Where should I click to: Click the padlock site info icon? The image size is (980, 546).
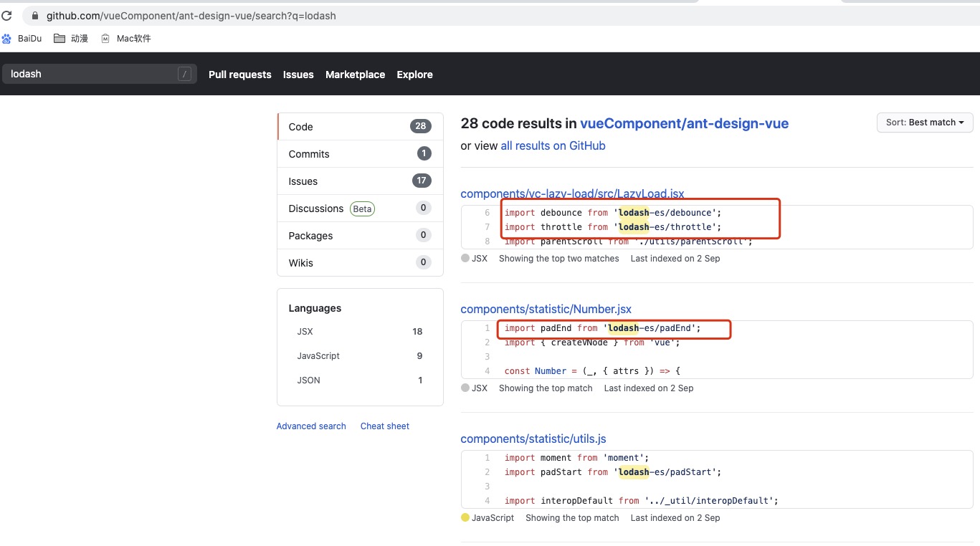coord(35,15)
